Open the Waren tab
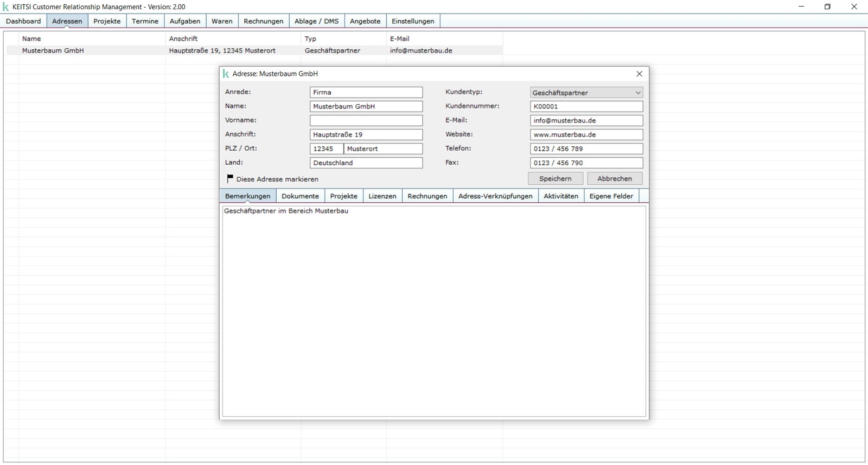 [222, 21]
